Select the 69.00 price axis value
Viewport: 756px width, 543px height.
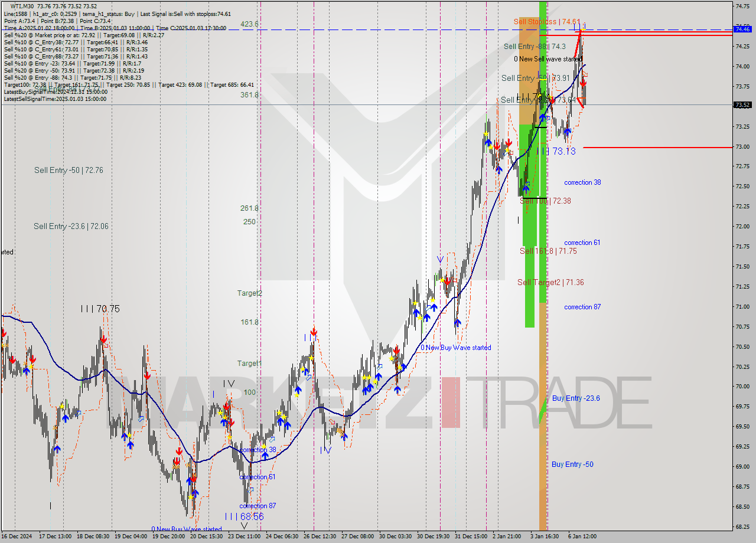click(x=742, y=466)
